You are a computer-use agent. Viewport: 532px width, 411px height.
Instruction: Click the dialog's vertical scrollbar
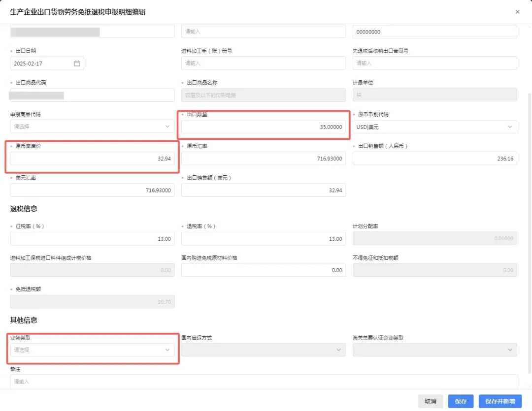[x=530, y=232]
